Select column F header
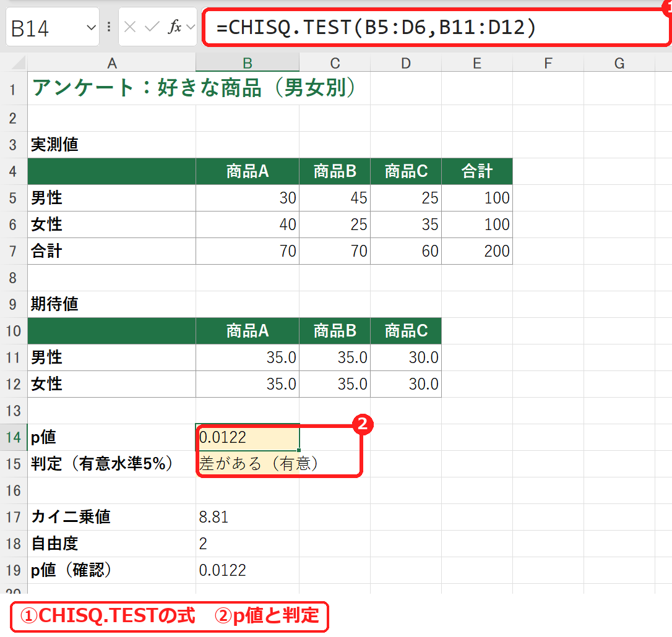672x637 pixels. [548, 64]
